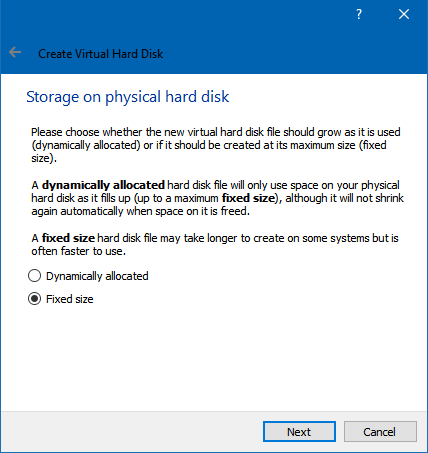Click the 'Create Virtual Hard Disk' title text
Screen dimensions: 428x453
pos(101,54)
